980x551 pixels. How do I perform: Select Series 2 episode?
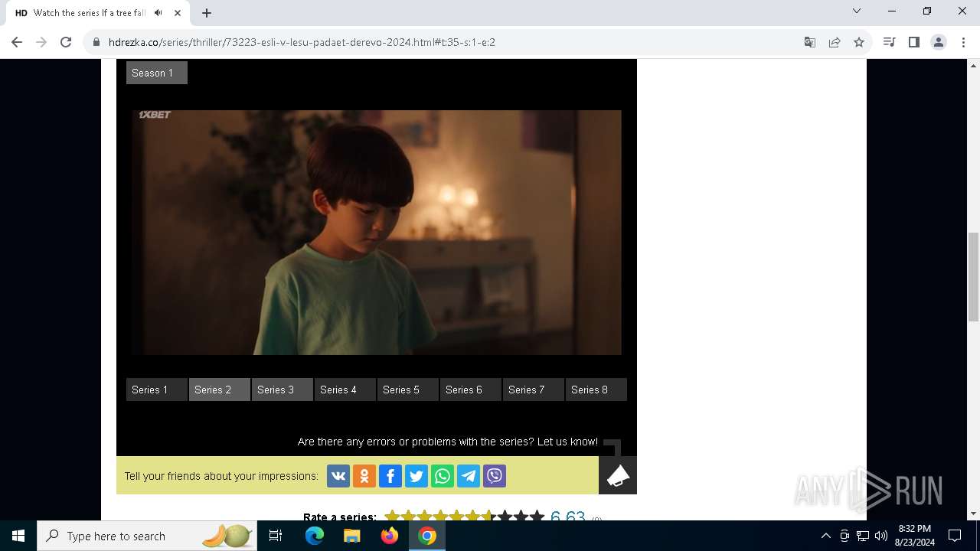click(220, 390)
